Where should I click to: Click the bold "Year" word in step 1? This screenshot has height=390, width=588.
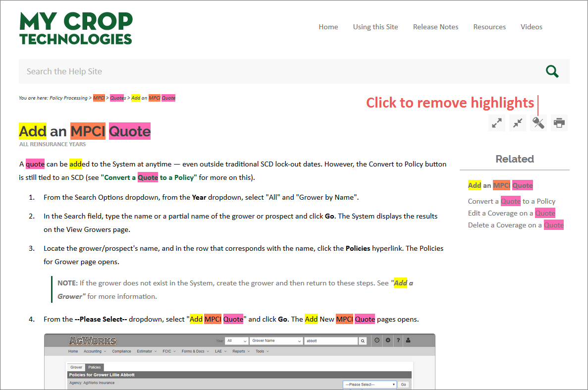(x=199, y=197)
